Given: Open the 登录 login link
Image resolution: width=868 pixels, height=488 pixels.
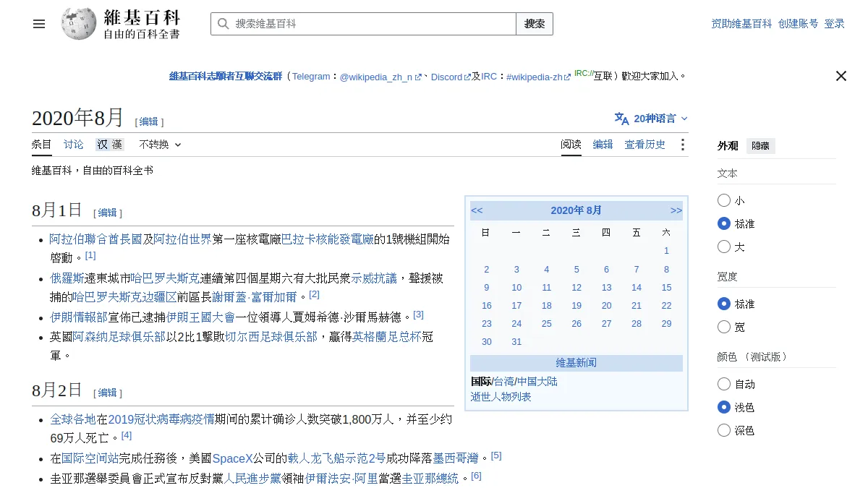Looking at the screenshot, I should (x=834, y=24).
